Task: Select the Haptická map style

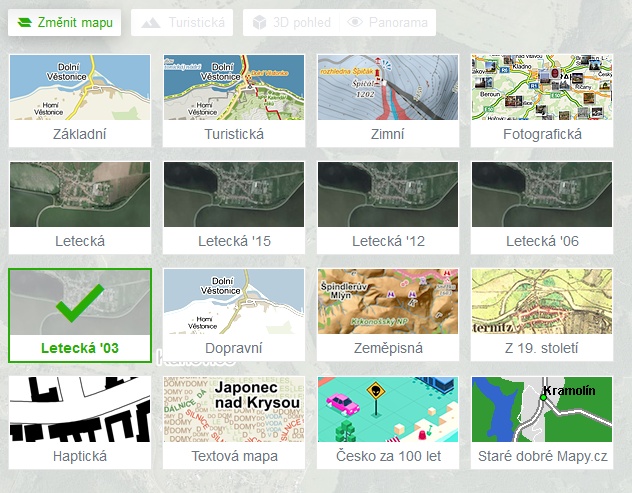Action: pos(80,422)
